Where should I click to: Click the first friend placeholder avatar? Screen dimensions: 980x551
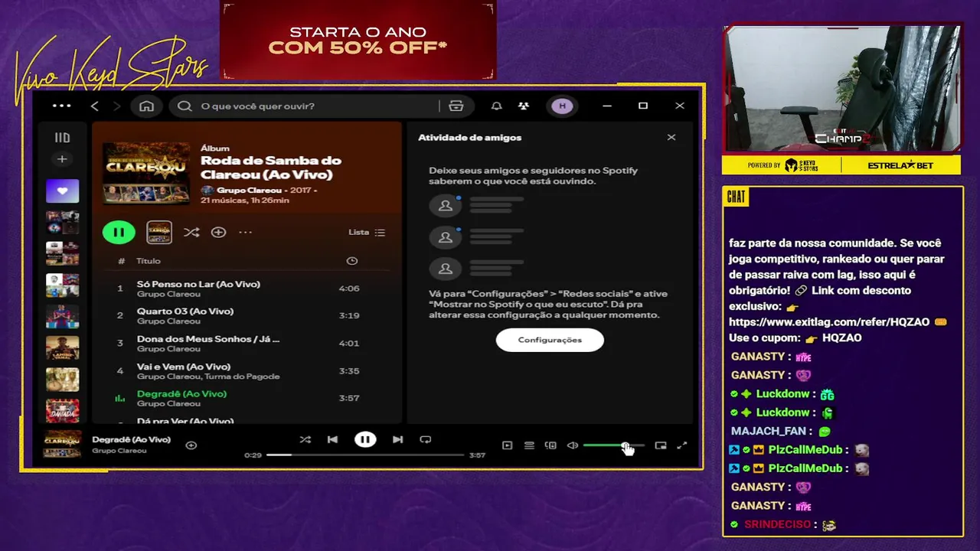[x=446, y=205]
